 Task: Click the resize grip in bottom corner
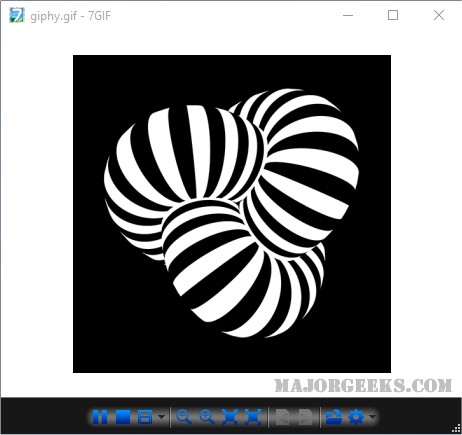(x=457, y=430)
